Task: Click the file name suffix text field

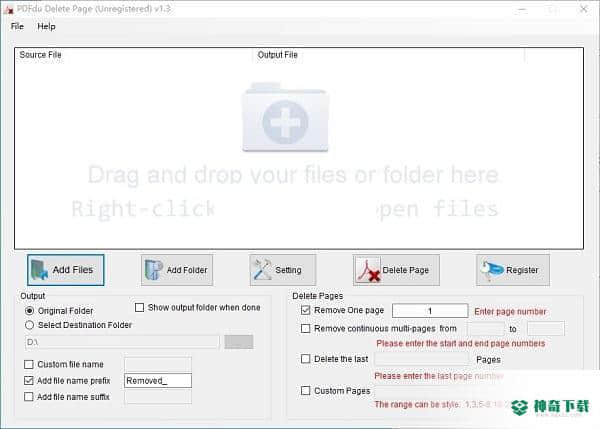Action: 158,397
